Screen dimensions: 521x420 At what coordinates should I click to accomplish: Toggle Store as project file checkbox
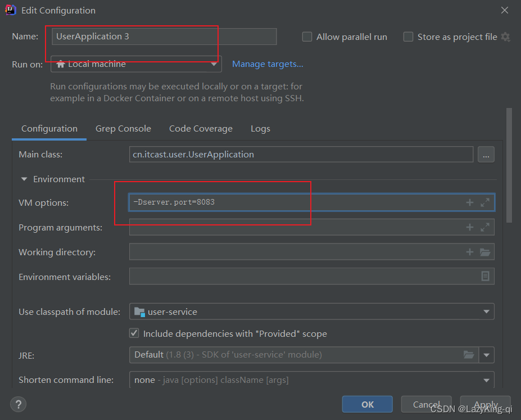(x=408, y=37)
